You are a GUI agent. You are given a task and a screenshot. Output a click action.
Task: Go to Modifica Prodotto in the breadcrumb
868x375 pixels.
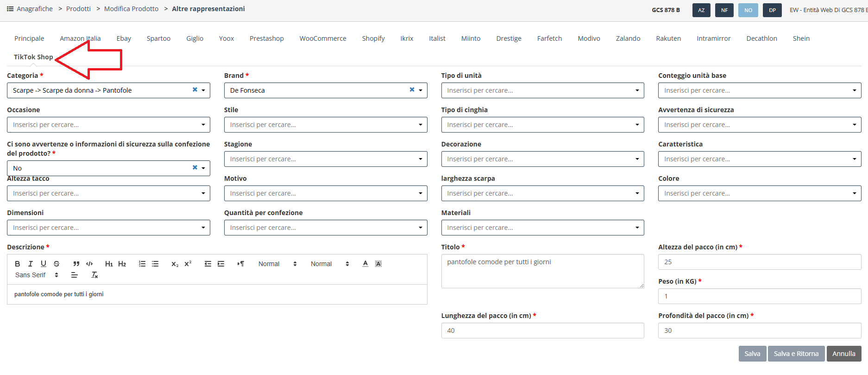[131, 9]
